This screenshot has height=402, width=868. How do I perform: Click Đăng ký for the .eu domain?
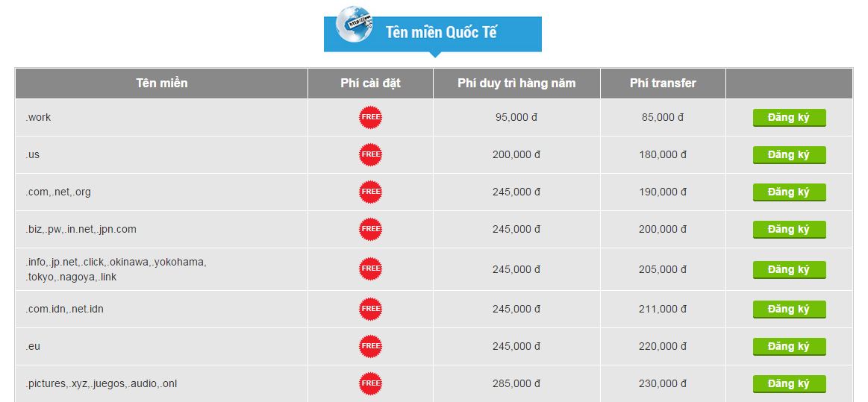(789, 347)
